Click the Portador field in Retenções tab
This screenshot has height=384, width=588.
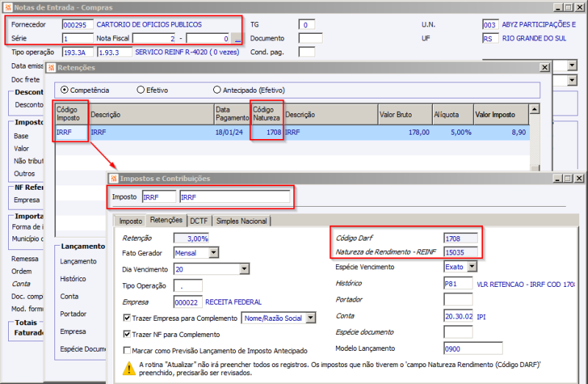[458, 299]
